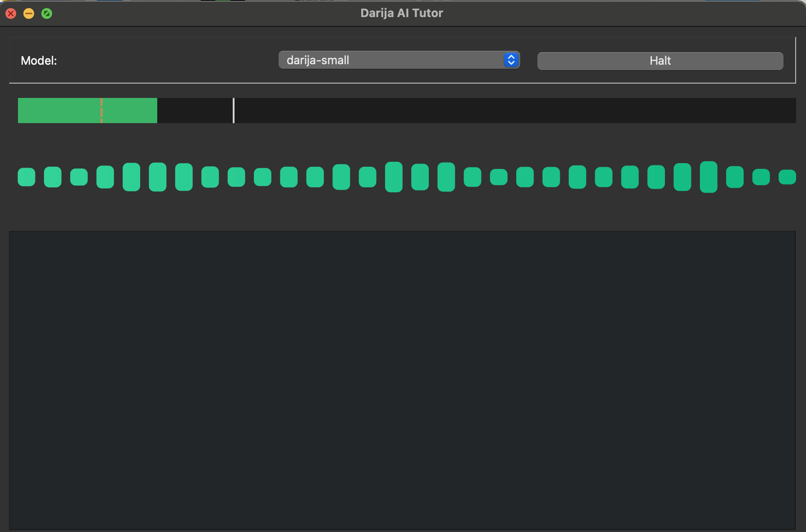
Task: Minimize the window using the yellow button
Action: click(x=29, y=13)
